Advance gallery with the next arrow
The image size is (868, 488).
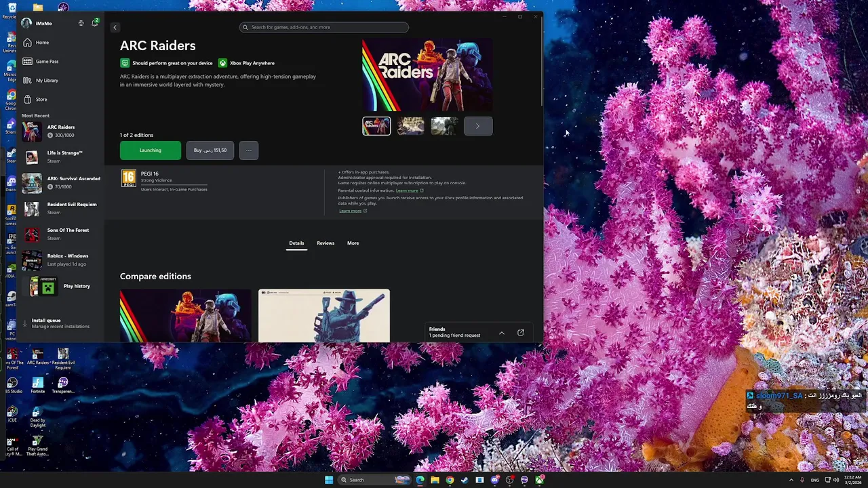[x=478, y=126]
